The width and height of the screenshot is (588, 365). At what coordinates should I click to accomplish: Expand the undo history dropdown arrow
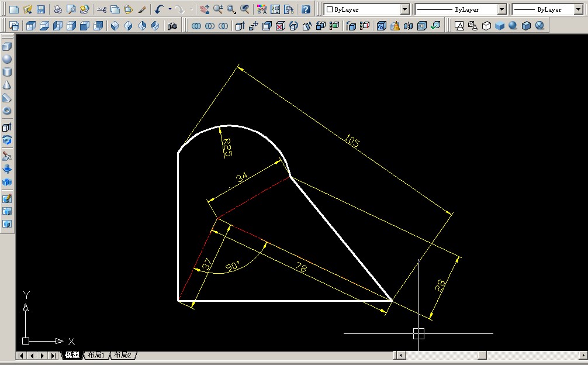click(170, 9)
